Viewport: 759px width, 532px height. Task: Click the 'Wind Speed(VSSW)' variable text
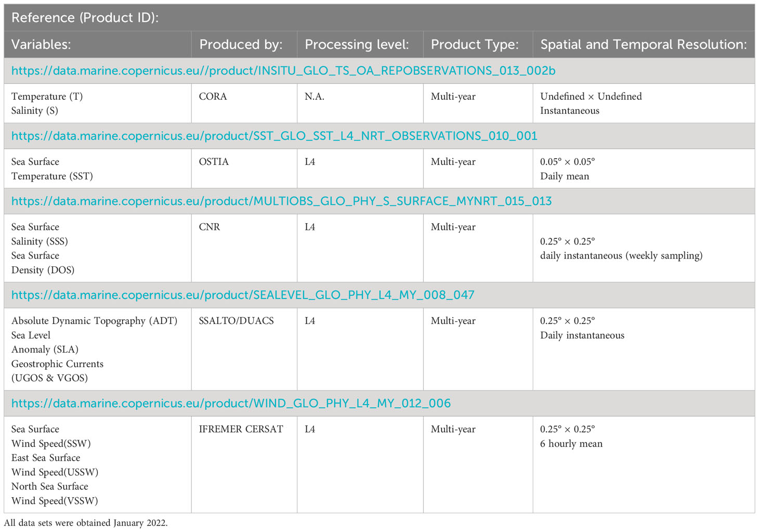pos(55,501)
